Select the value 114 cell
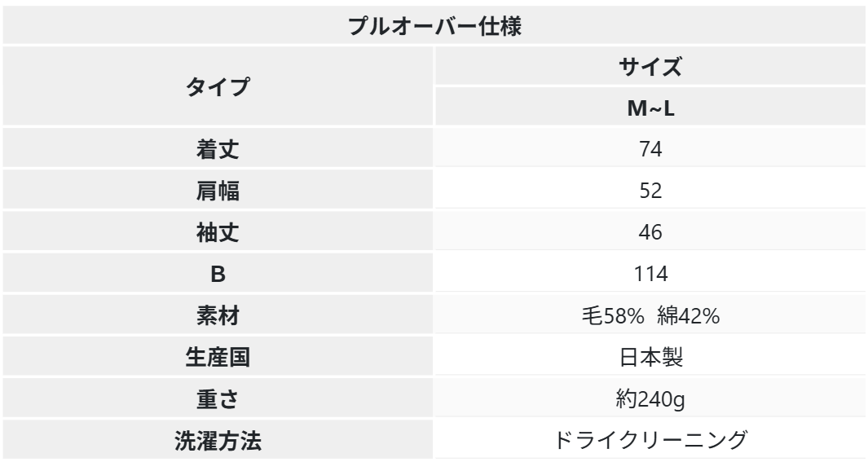 click(650, 274)
